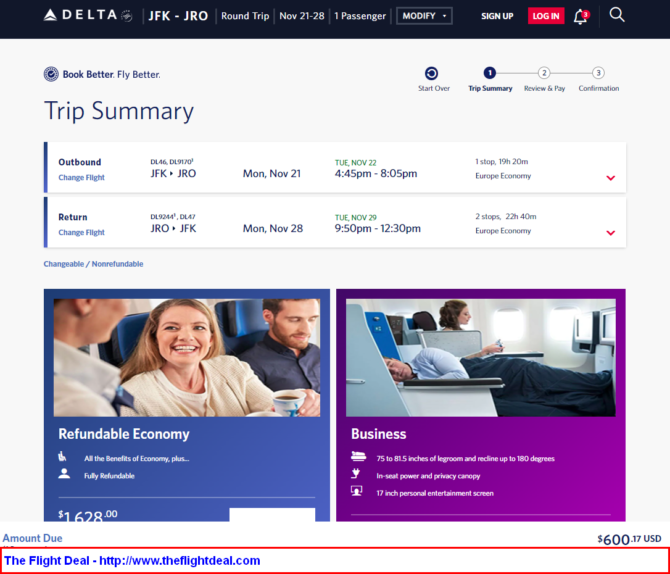Screen dimensions: 670x574
Task: Click the Trip Summary page heading
Action: click(x=119, y=111)
